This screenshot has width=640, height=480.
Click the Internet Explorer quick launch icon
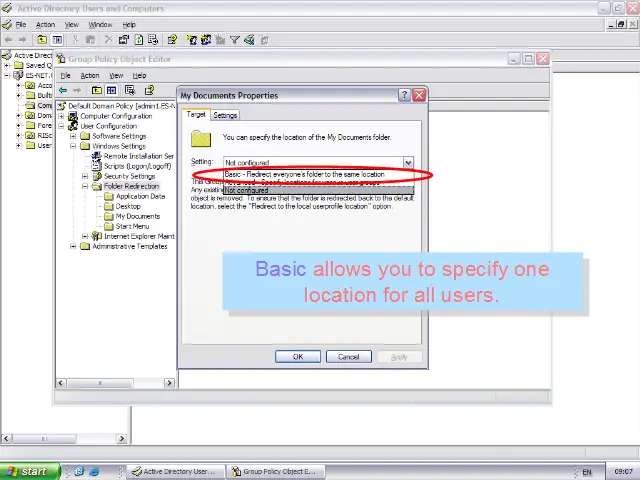coord(94,471)
